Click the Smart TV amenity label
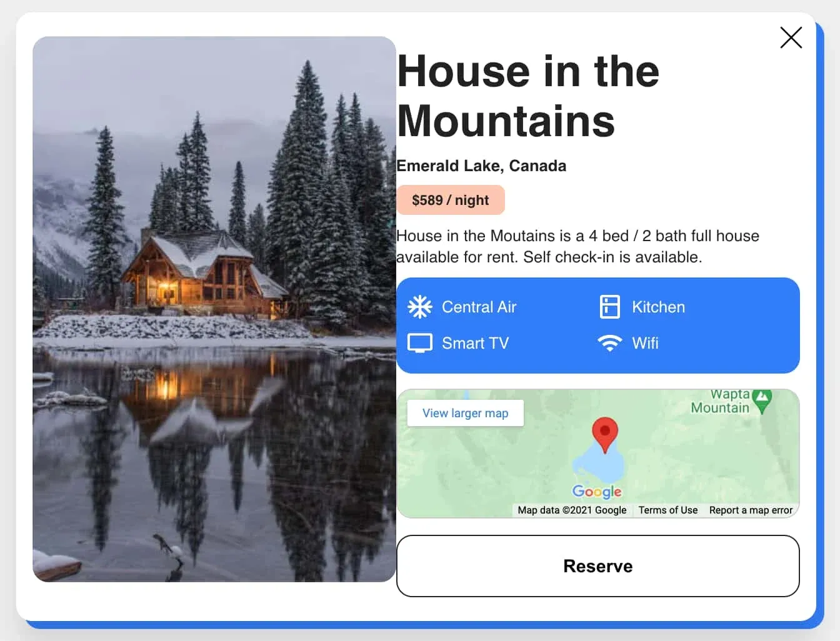Screen dimensions: 840x641 coord(475,343)
